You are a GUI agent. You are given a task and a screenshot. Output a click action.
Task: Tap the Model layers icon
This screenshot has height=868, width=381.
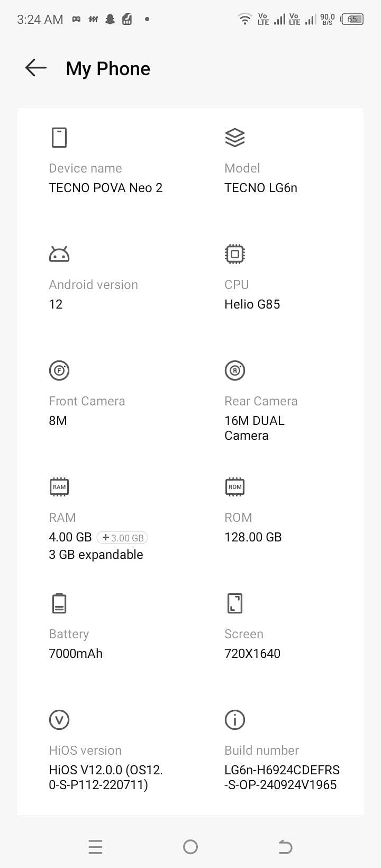point(235,138)
